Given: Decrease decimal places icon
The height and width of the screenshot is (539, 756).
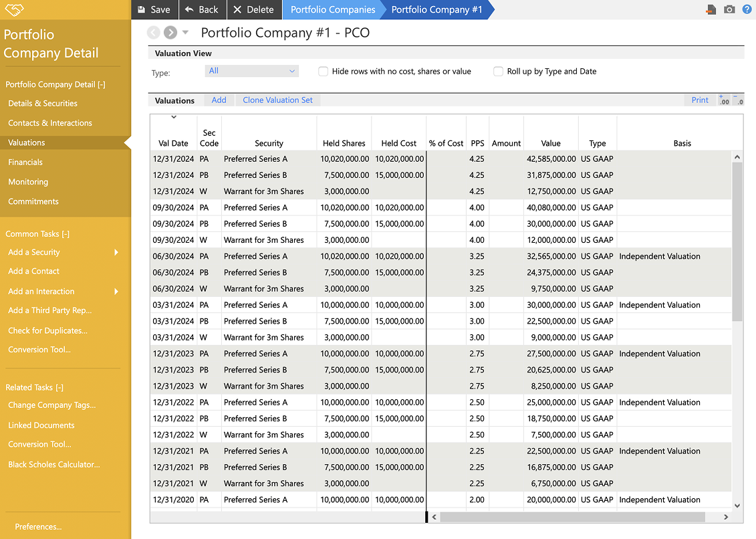Looking at the screenshot, I should click(x=739, y=100).
